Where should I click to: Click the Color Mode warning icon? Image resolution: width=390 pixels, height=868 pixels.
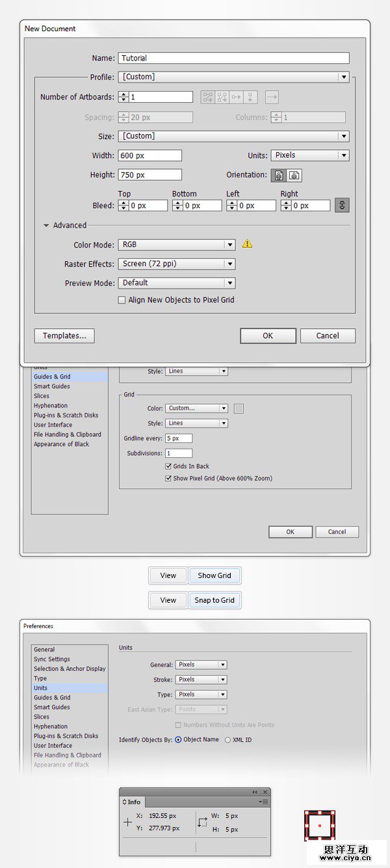pyautogui.click(x=247, y=244)
